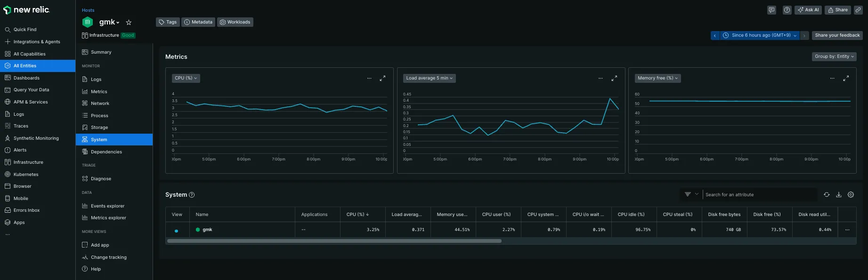Copy permalink using the link icon
The height and width of the screenshot is (280, 868).
859,10
